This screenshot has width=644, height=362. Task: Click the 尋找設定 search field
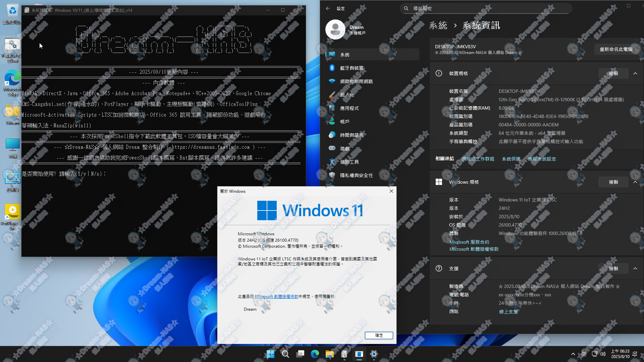[485, 8]
